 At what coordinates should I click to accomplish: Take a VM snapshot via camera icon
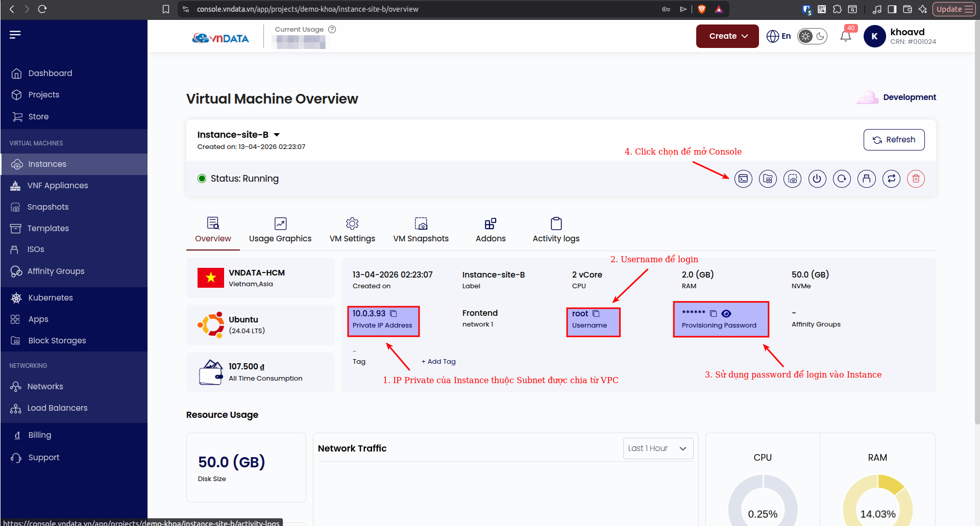click(793, 179)
